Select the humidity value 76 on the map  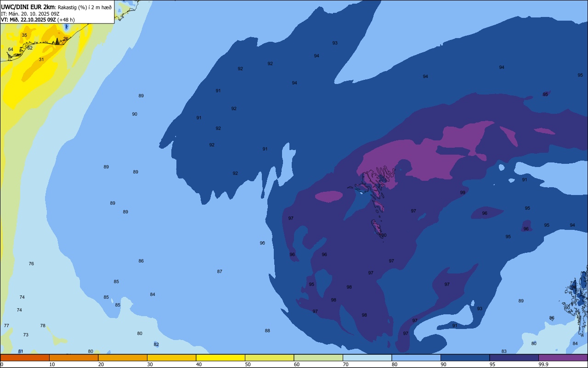[x=31, y=264]
